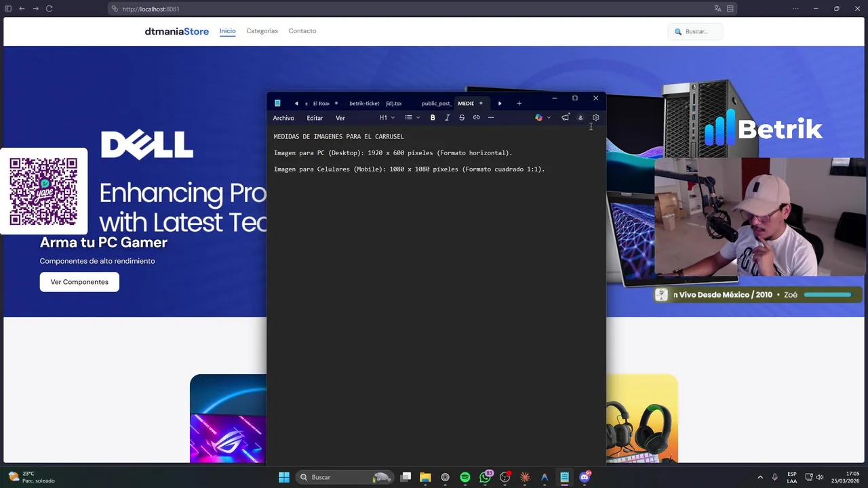Add a new Notepad tab

tap(519, 104)
